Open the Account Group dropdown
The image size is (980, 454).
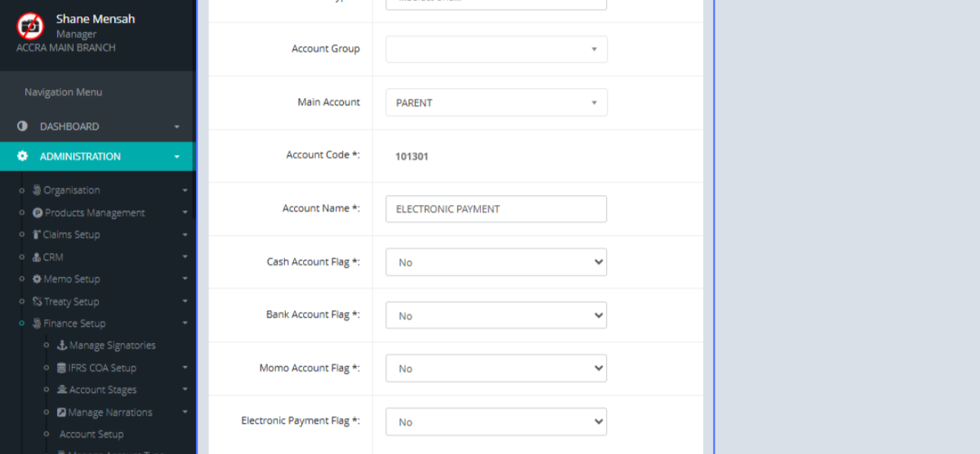[496, 49]
